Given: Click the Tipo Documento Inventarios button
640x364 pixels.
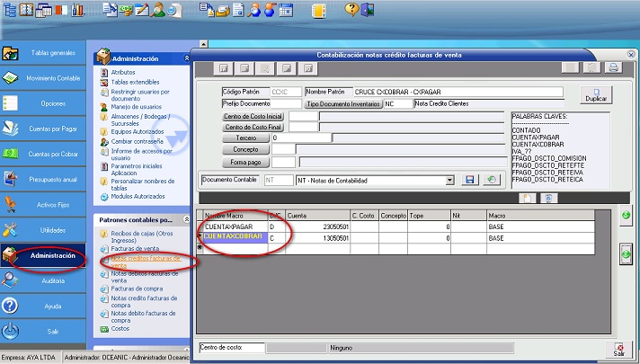Looking at the screenshot, I should [x=343, y=104].
